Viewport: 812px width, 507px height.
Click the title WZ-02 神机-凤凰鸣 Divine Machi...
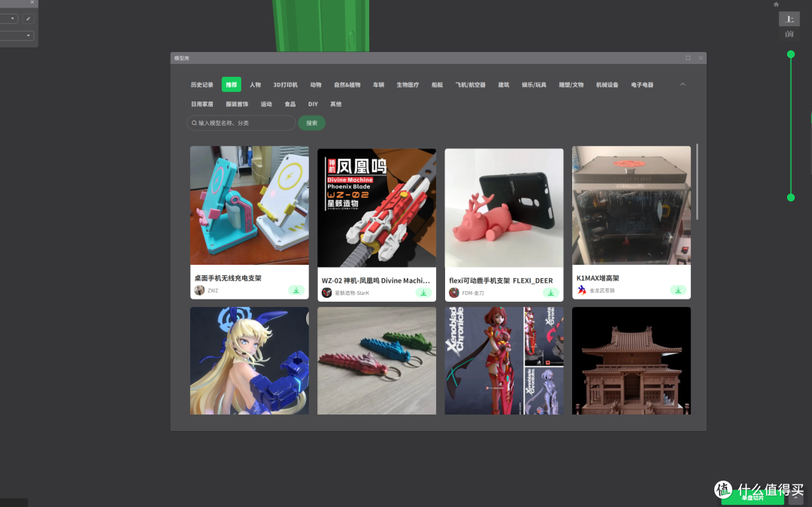tap(376, 281)
